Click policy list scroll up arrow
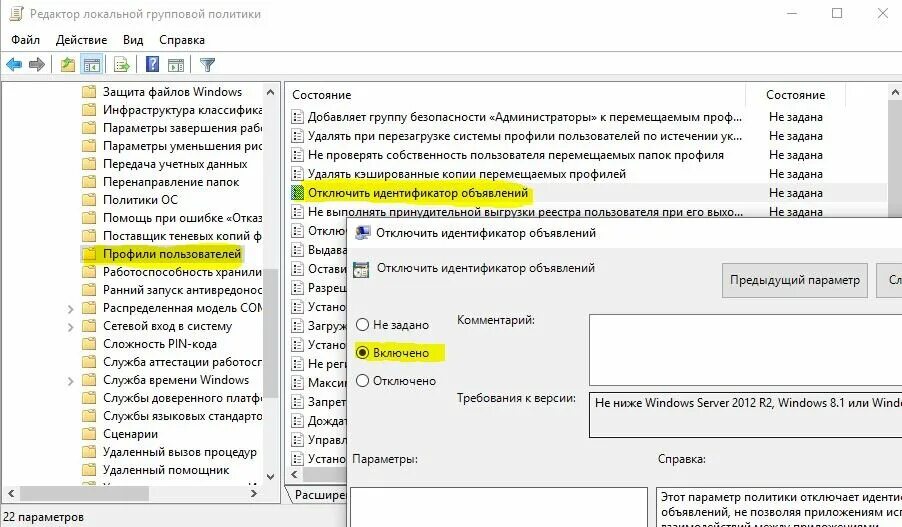 (895, 92)
